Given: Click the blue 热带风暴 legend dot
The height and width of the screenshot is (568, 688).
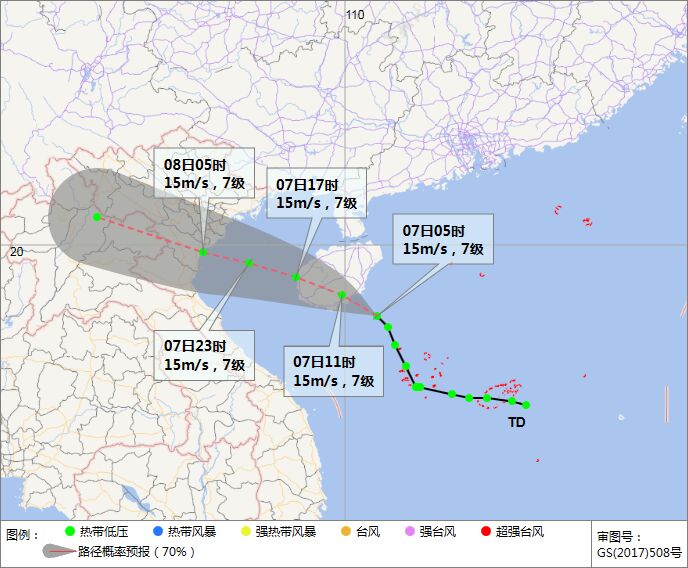Looking at the screenshot, I should 158,532.
